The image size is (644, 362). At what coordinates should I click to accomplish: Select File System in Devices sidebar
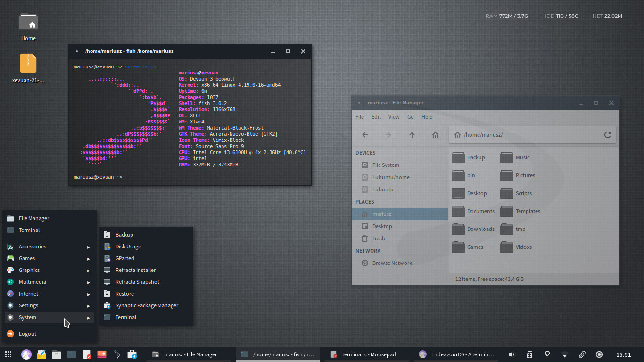click(400, 165)
